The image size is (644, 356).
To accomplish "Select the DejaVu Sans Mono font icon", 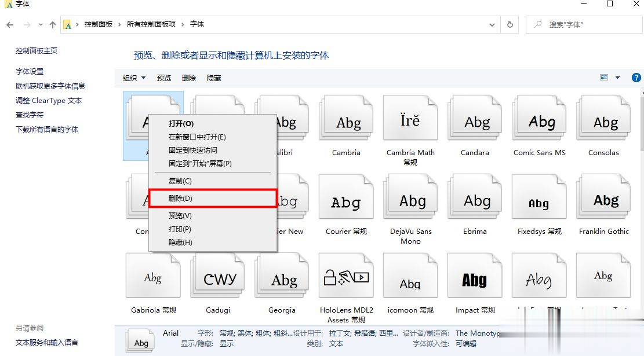I will tap(410, 197).
